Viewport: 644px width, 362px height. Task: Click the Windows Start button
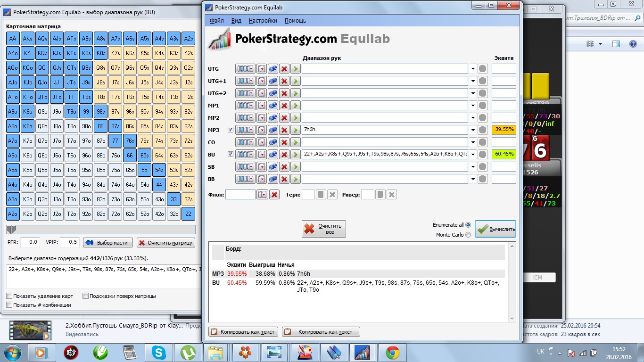coord(12,352)
